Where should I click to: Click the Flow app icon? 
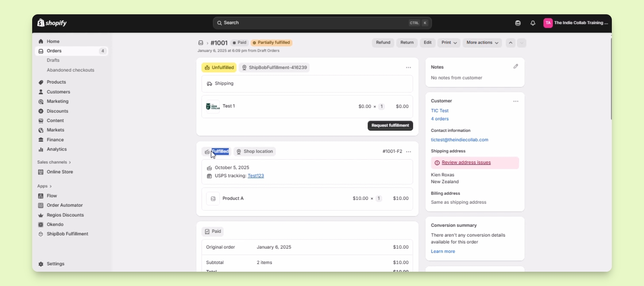coord(40,196)
